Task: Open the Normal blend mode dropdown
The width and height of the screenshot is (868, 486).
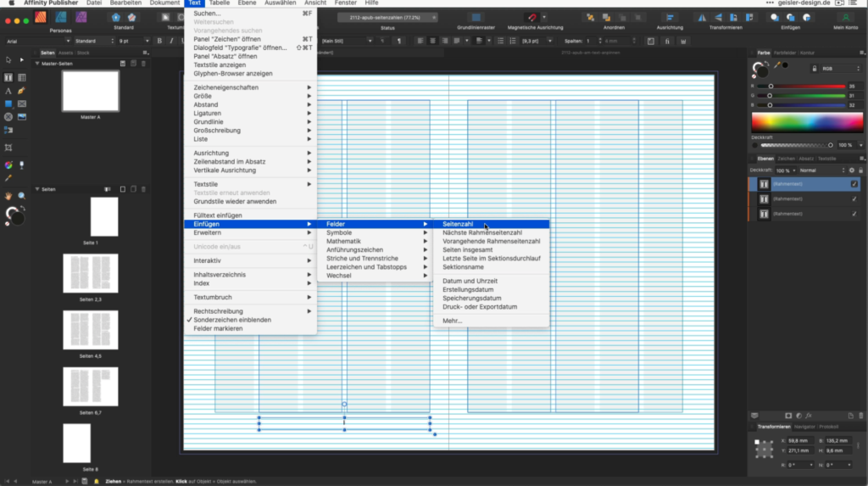Action: pyautogui.click(x=822, y=170)
